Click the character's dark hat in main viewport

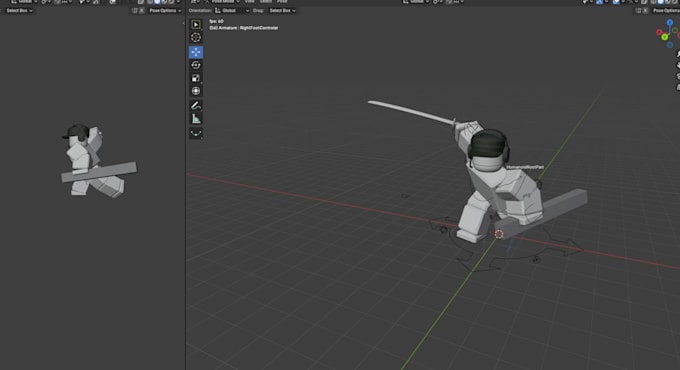(488, 144)
